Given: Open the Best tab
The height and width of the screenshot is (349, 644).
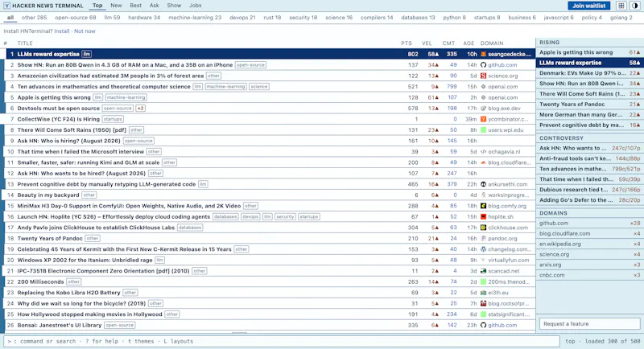Looking at the screenshot, I should pyautogui.click(x=135, y=6).
